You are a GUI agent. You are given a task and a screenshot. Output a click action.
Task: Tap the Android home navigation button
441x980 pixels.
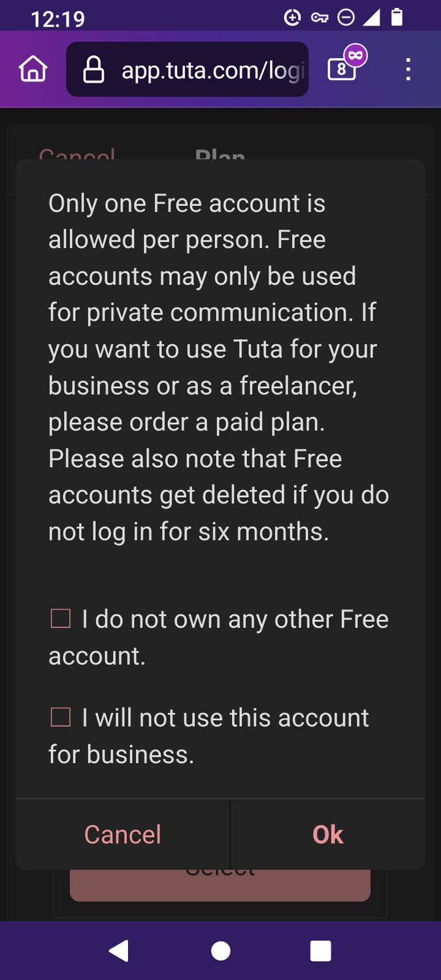pos(220,951)
